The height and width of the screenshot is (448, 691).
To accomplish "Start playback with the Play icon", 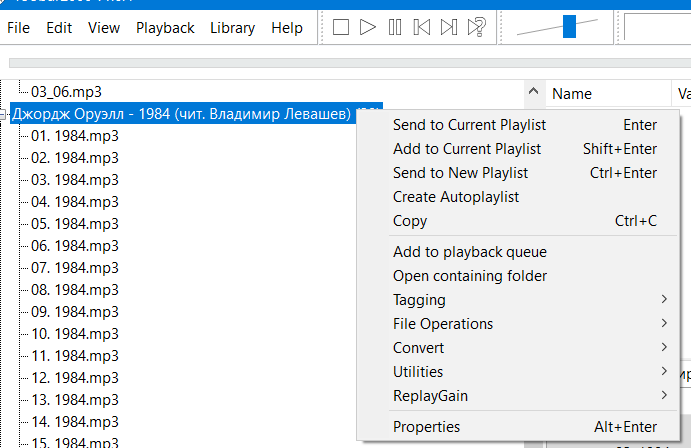I will point(368,27).
